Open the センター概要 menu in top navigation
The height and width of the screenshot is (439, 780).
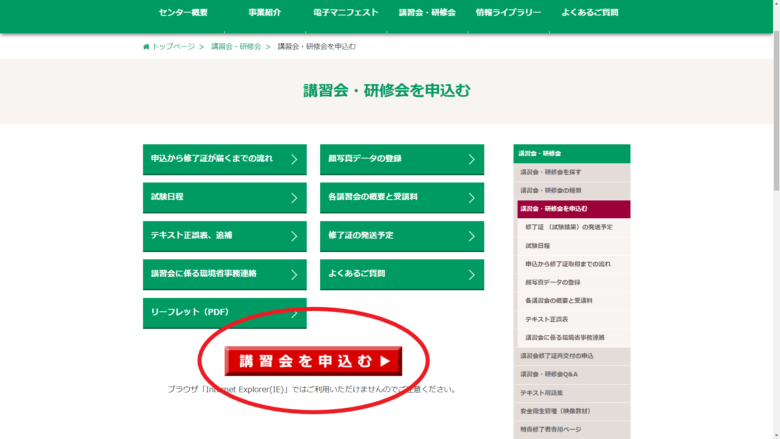pyautogui.click(x=183, y=13)
